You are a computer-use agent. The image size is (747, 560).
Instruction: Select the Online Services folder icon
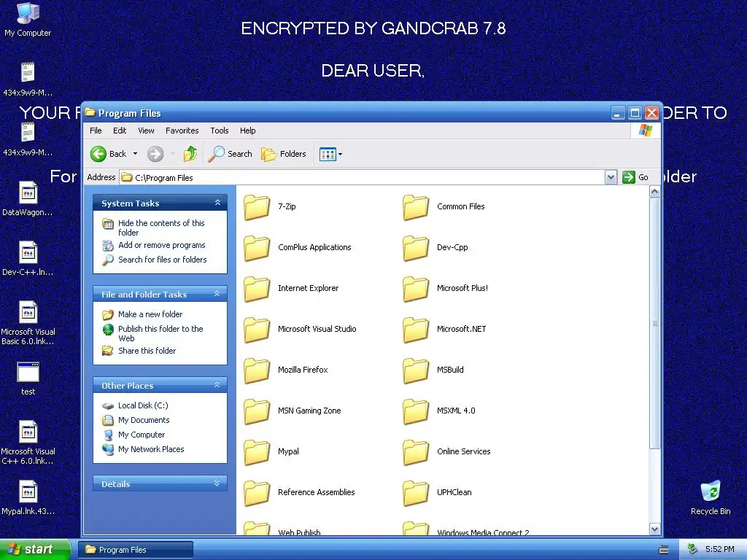416,452
